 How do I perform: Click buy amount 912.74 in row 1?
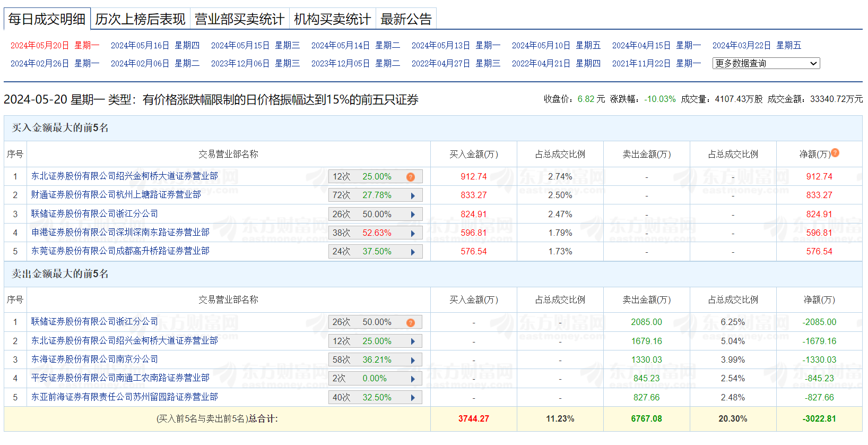tap(474, 176)
